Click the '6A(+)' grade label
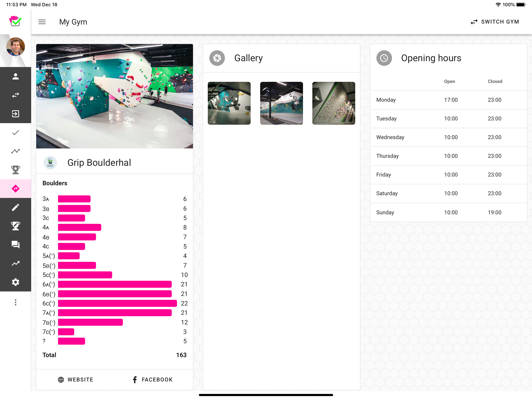The height and width of the screenshot is (399, 532). (48, 284)
